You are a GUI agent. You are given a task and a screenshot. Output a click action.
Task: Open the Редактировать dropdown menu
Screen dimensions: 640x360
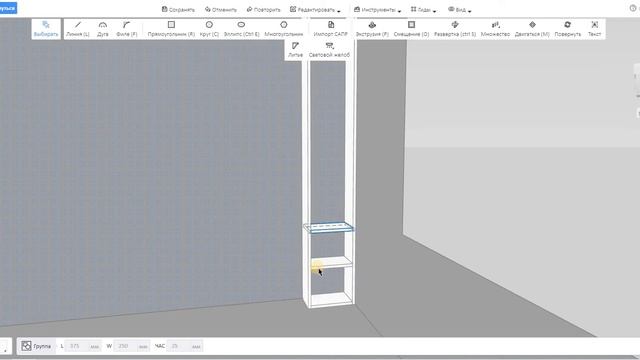[x=315, y=9]
